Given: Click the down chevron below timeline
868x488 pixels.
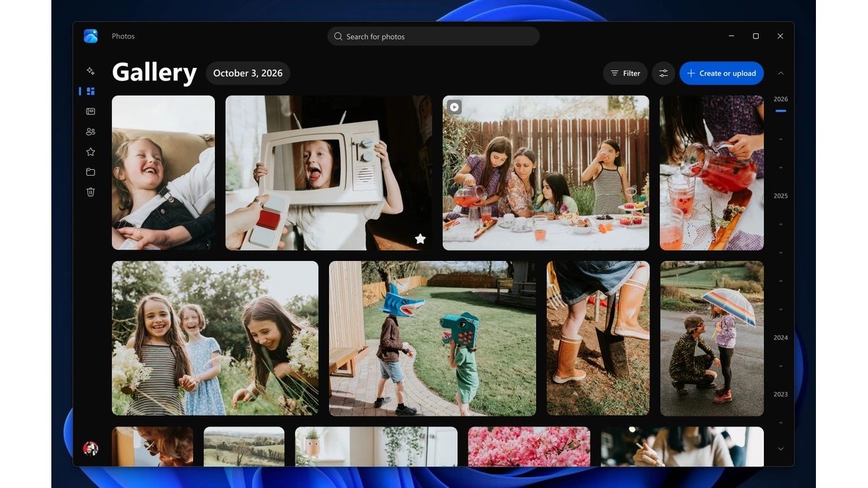Looking at the screenshot, I should pos(780,449).
